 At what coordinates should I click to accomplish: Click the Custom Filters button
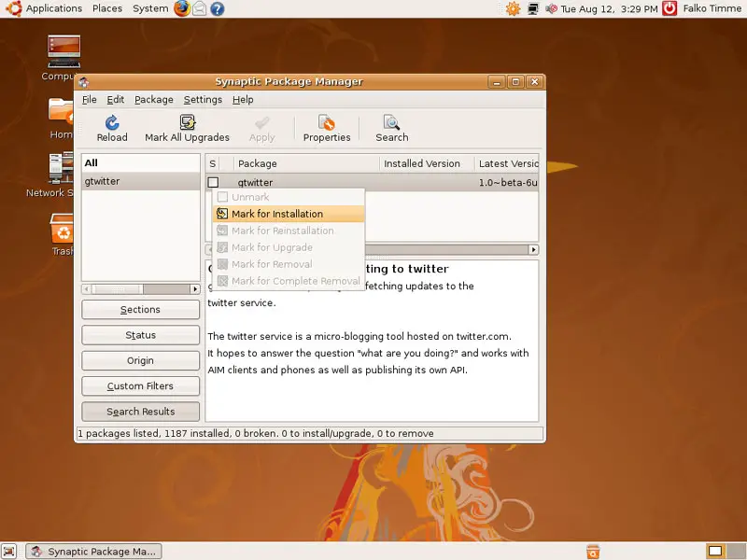141,386
